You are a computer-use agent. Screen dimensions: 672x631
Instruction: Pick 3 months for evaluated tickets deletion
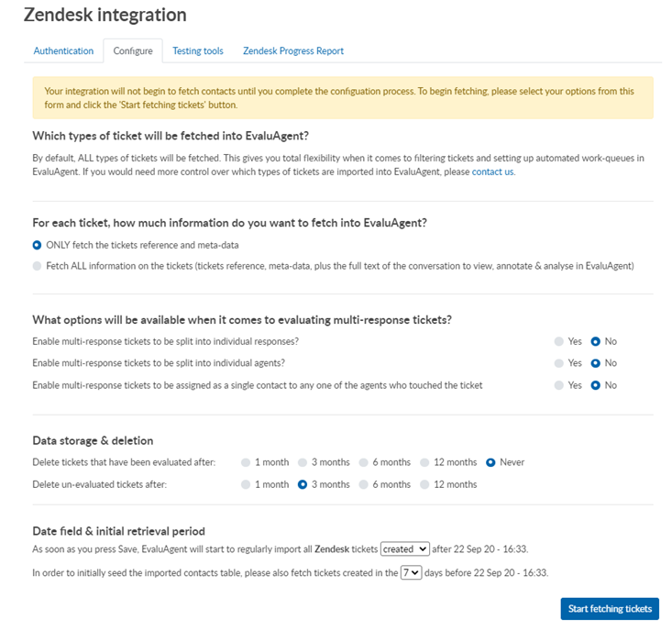(x=303, y=462)
